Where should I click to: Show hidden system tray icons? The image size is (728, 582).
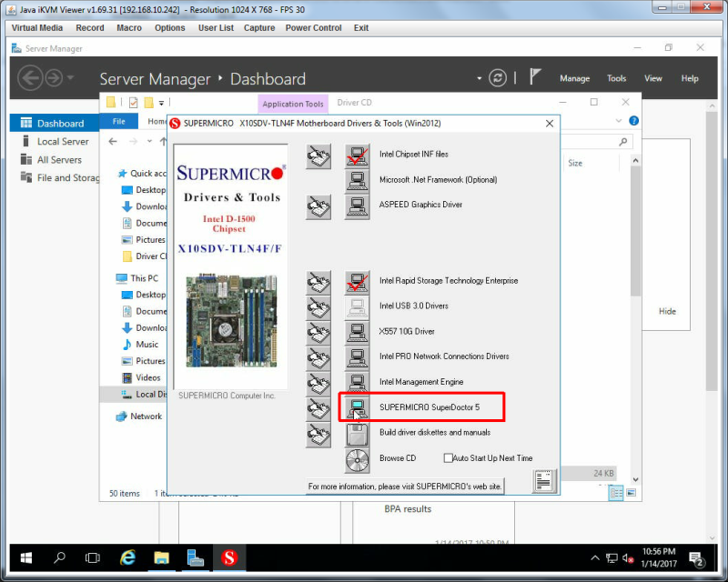[x=595, y=558]
